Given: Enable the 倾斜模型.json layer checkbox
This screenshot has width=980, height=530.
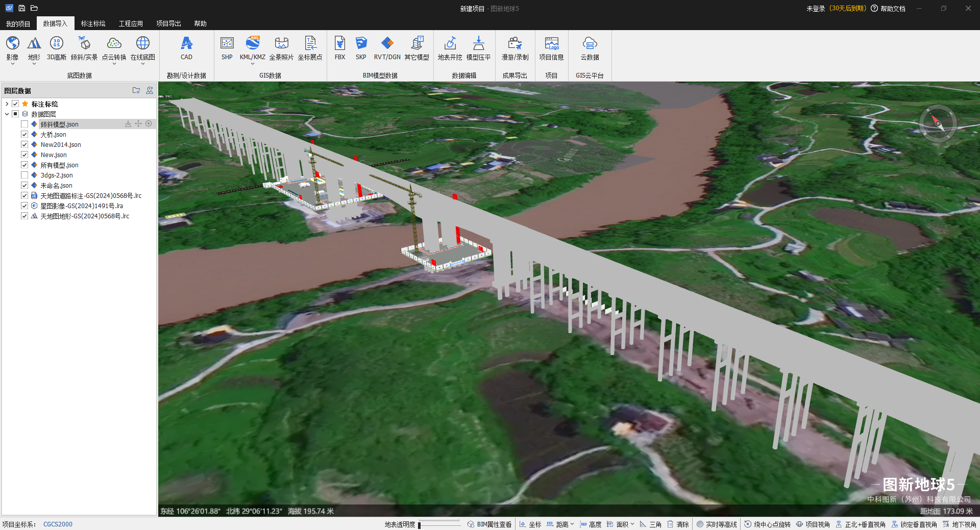Looking at the screenshot, I should pyautogui.click(x=24, y=124).
